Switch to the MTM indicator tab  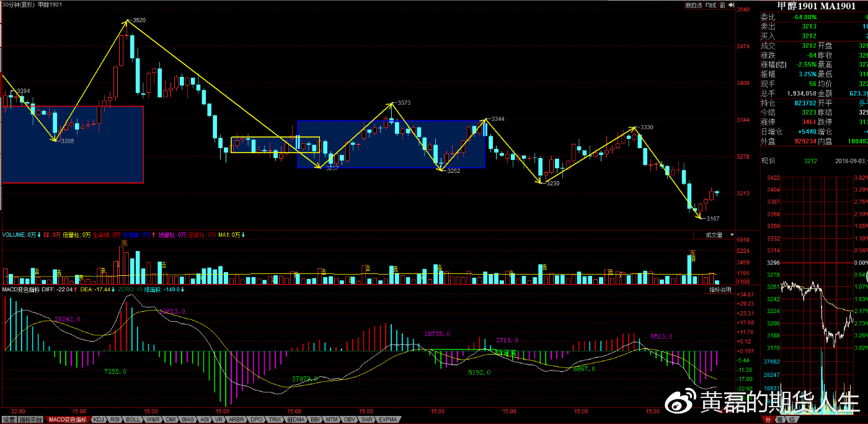click(x=332, y=420)
